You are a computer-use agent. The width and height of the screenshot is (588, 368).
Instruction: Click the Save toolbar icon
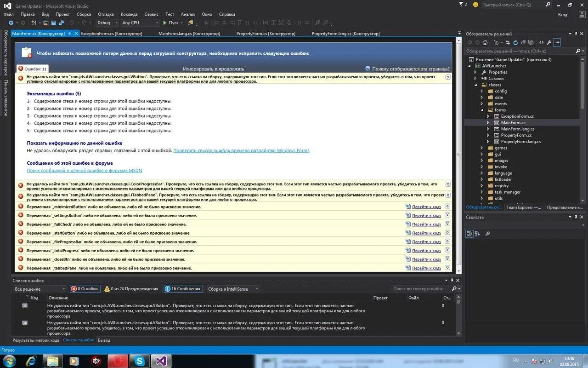(x=53, y=23)
